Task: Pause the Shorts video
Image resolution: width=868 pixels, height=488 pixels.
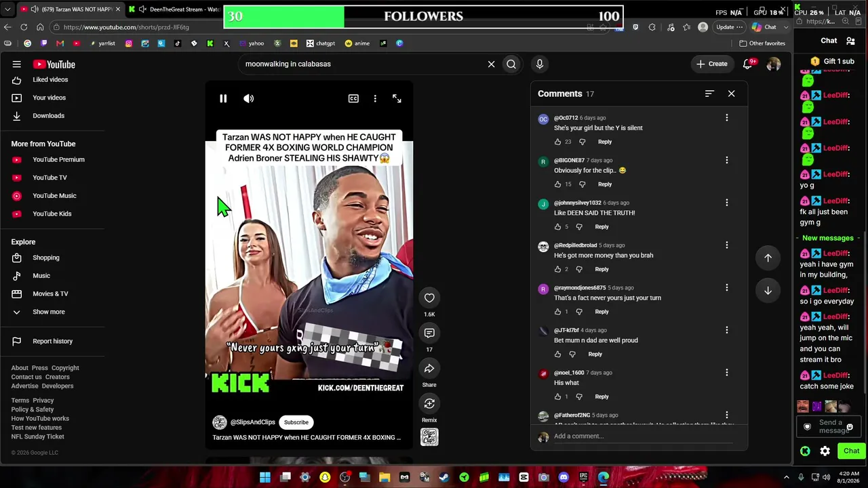Action: (223, 99)
